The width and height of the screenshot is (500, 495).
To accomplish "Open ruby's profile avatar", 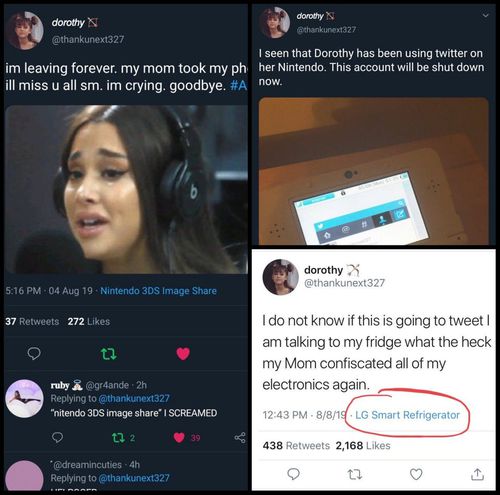I will tap(24, 398).
